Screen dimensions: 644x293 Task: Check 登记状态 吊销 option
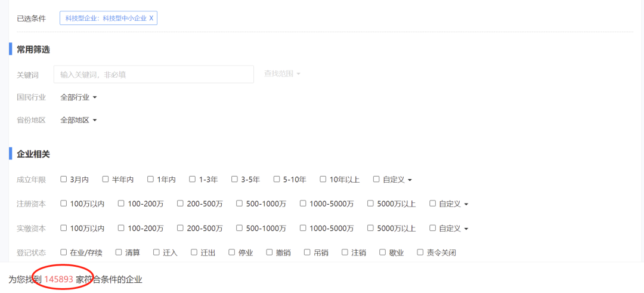click(307, 252)
